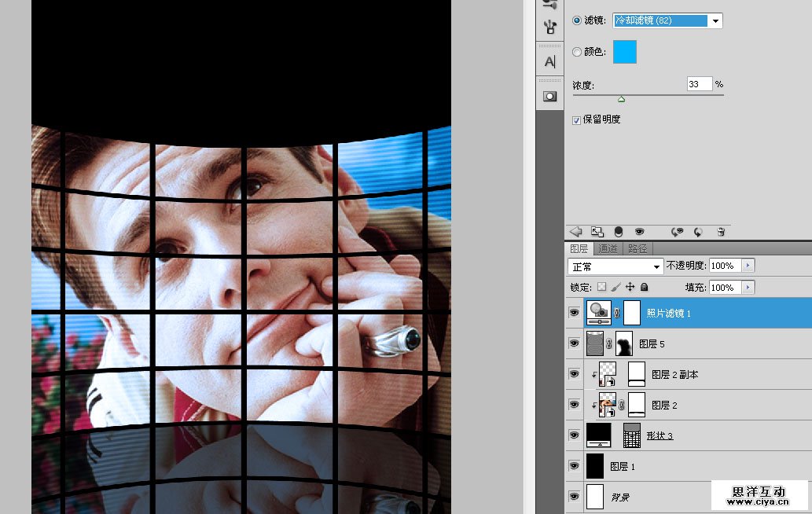Select layer name 图层 1
Image resolution: width=812 pixels, height=514 pixels.
(x=623, y=466)
